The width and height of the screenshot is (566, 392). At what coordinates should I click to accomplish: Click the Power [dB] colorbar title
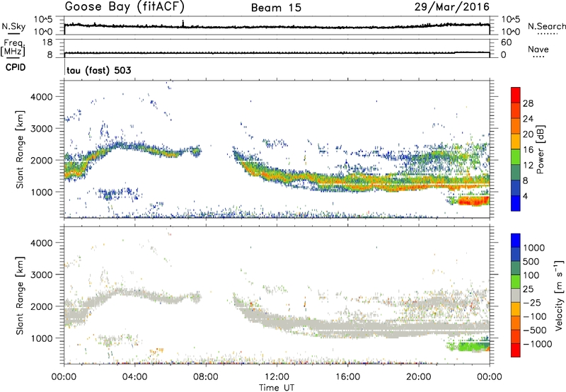[540, 149]
